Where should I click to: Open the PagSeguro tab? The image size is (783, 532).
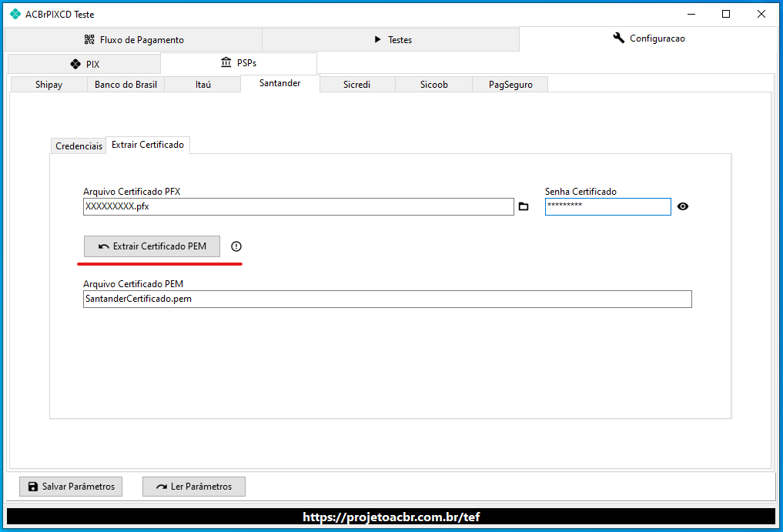(510, 85)
